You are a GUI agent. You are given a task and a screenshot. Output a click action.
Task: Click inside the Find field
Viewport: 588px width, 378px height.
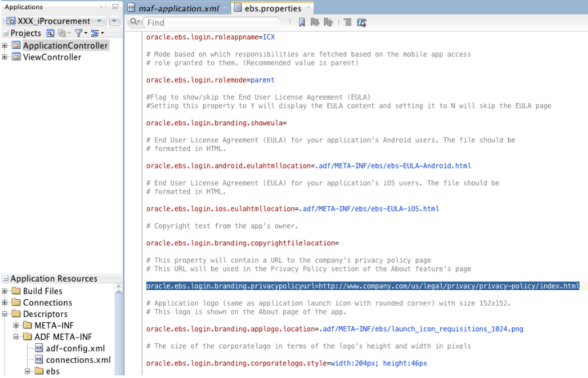212,22
